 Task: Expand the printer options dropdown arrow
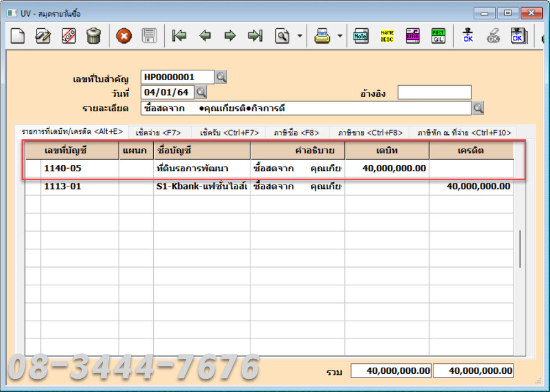339,36
